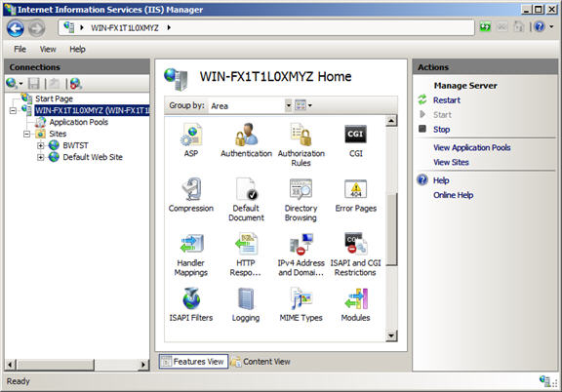This screenshot has height=392, width=562.
Task: Open the Handler Mappings feature
Action: tap(191, 255)
